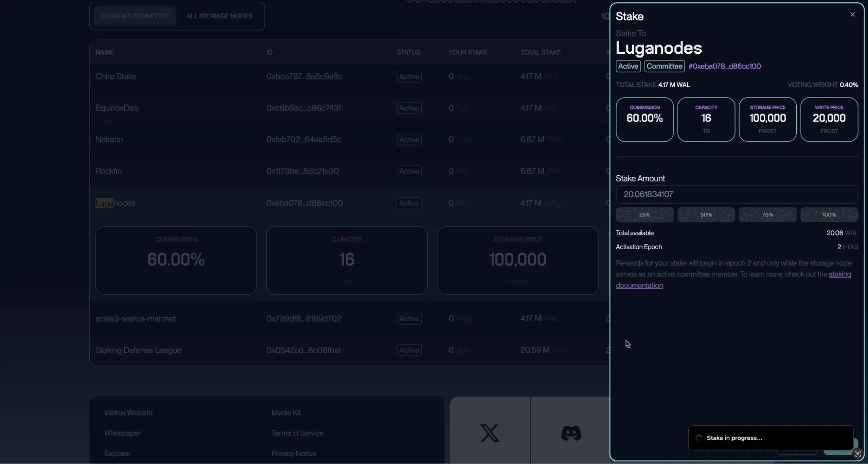Viewport: 868px width, 464px height.
Task: Click ID 0xfab702...64aa5d5c
Action: click(304, 140)
